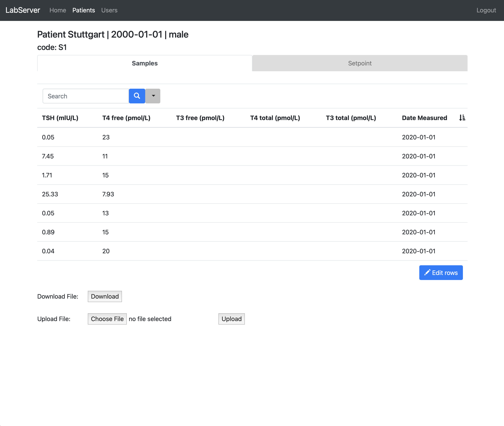Click the pencil icon on Edit rows

(427, 272)
